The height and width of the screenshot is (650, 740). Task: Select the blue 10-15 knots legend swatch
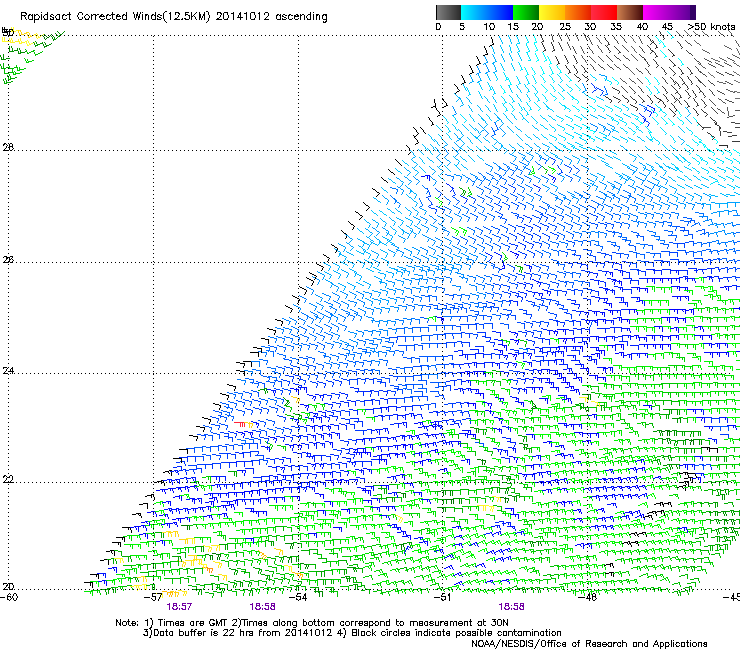(500, 12)
